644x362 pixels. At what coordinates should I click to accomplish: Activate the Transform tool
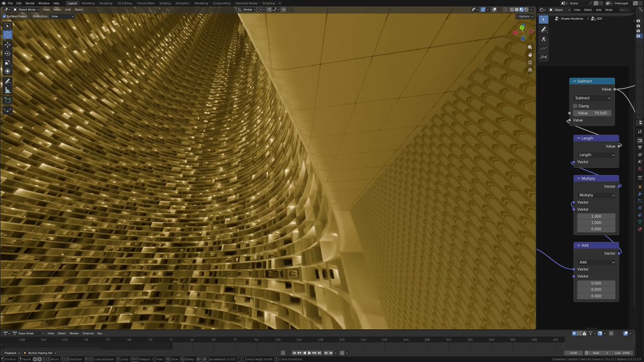(x=8, y=71)
